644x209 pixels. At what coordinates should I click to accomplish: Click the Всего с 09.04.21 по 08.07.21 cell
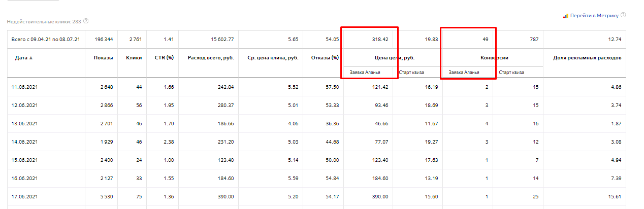point(45,39)
